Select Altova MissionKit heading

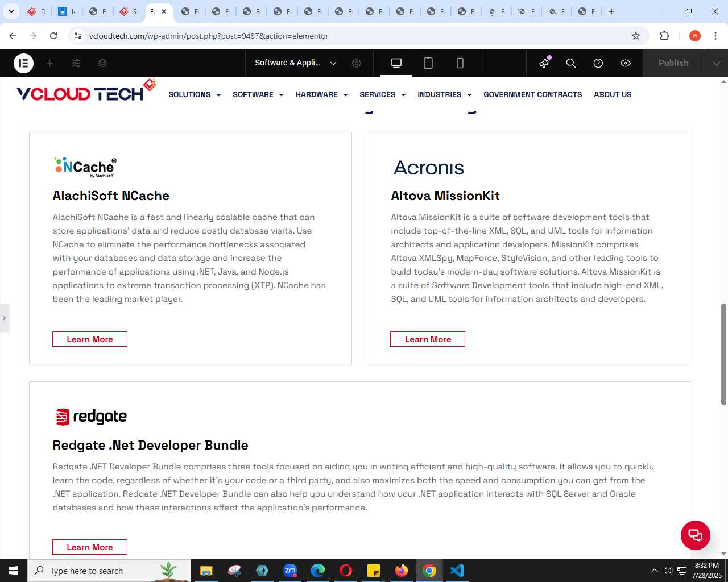(x=445, y=196)
